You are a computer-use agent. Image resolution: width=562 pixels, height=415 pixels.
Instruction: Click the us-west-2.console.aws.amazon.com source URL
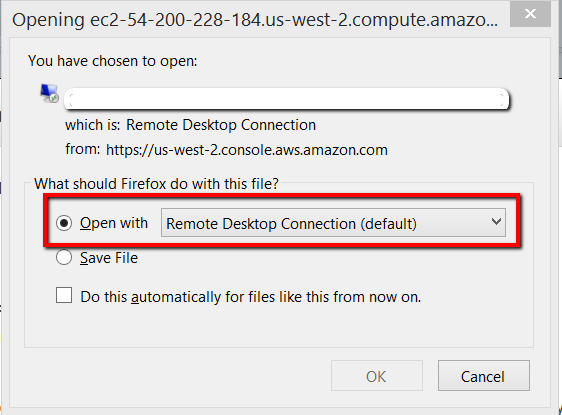point(247,150)
